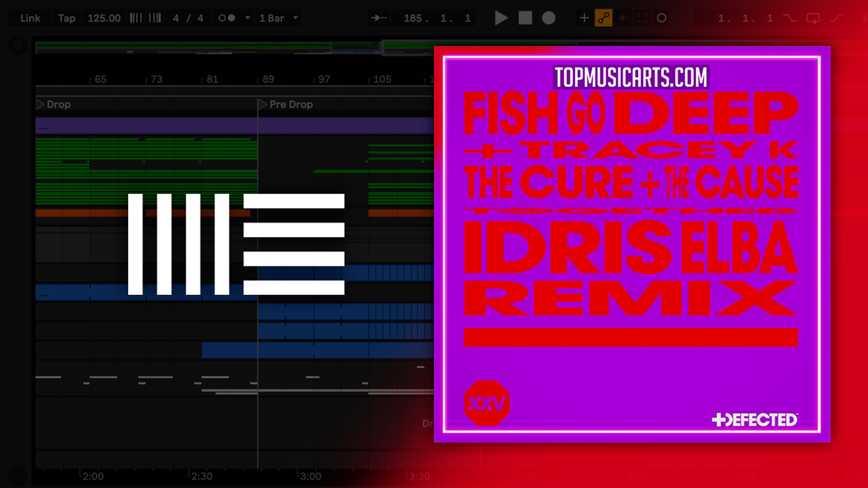Click the Capture MIDI icon
Image resolution: width=868 pixels, height=488 pixels.
pyautogui.click(x=641, y=17)
